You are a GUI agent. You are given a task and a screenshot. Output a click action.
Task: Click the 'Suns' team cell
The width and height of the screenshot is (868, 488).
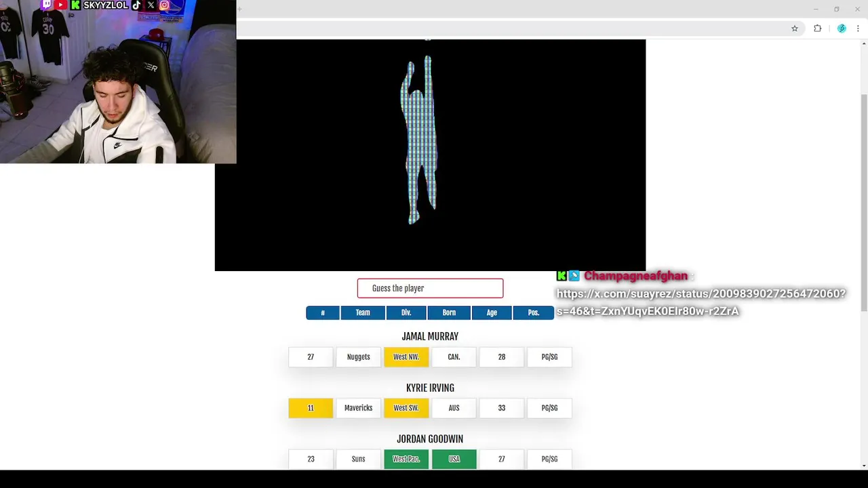coord(358,459)
